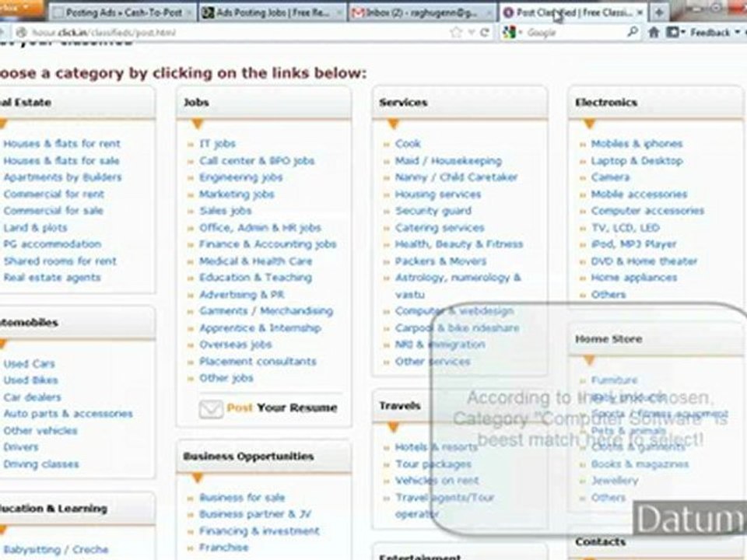Open Garments / Merchandising link
The height and width of the screenshot is (560, 747).
click(266, 311)
